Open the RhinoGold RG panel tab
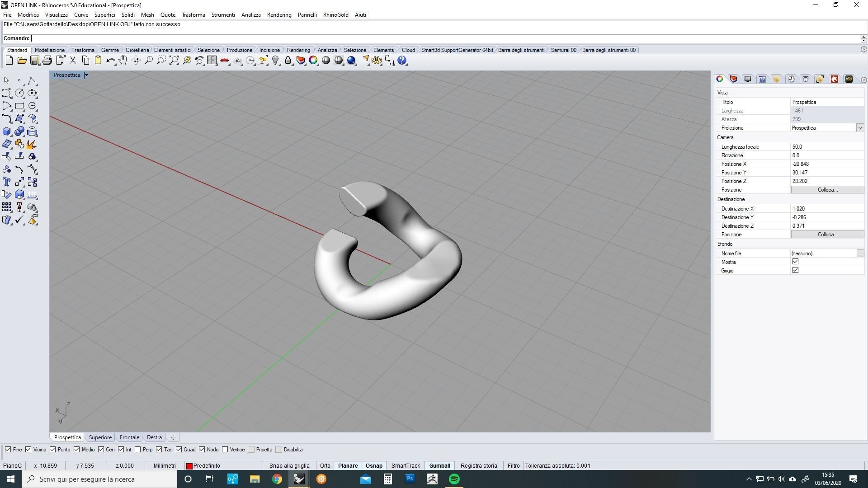This screenshot has height=488, width=868. click(849, 79)
